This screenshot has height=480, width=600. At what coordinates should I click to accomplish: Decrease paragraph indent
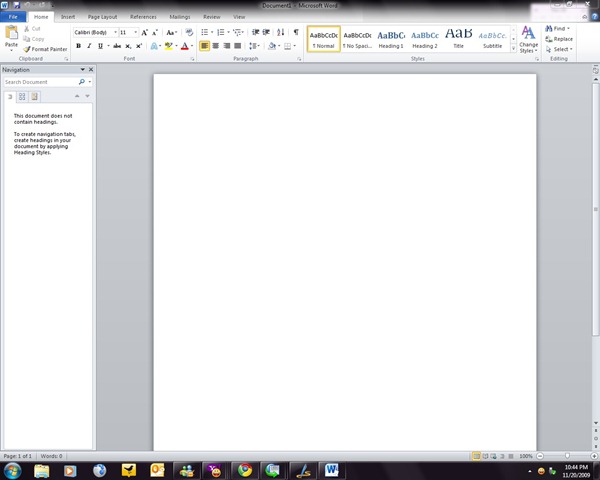coord(255,33)
